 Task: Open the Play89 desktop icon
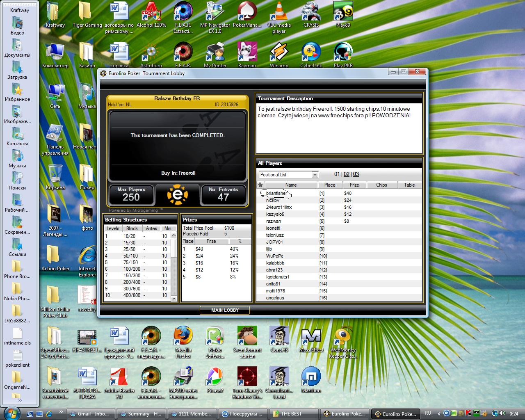(343, 15)
